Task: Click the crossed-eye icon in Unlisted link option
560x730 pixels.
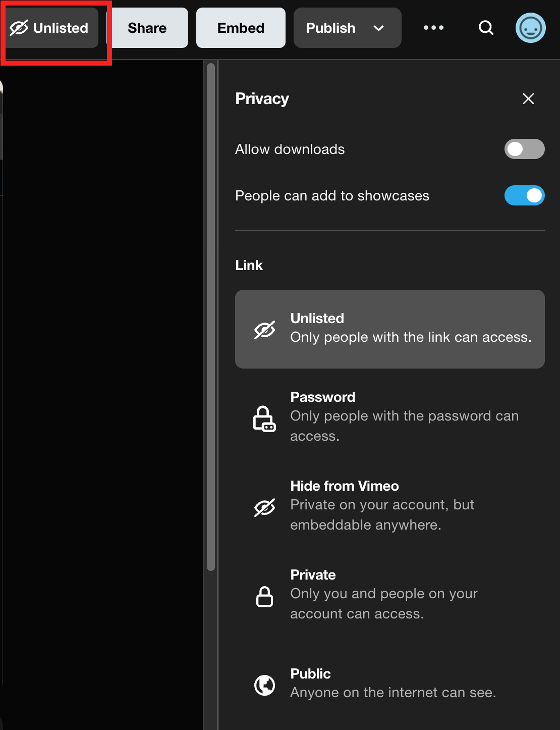Action: coord(264,330)
